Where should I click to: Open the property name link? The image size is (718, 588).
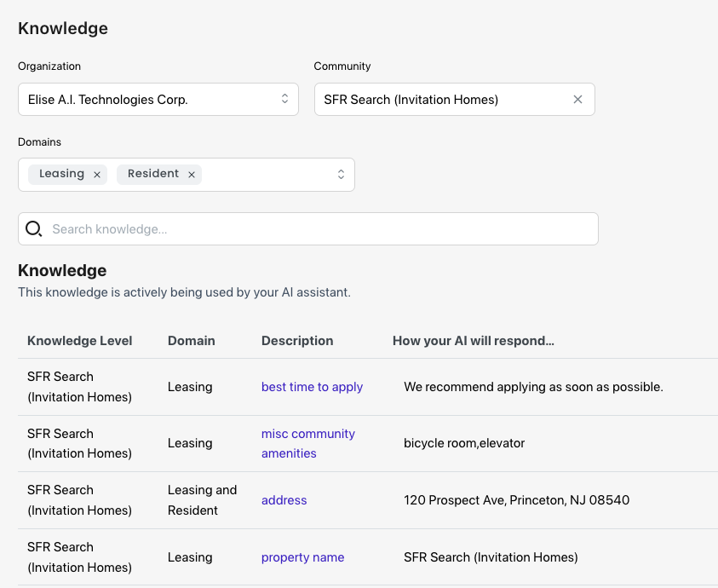point(302,557)
